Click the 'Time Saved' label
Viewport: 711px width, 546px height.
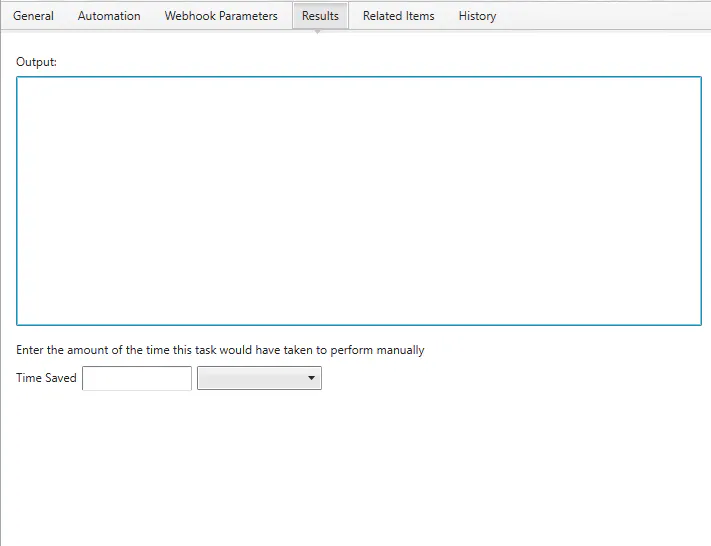(x=46, y=378)
